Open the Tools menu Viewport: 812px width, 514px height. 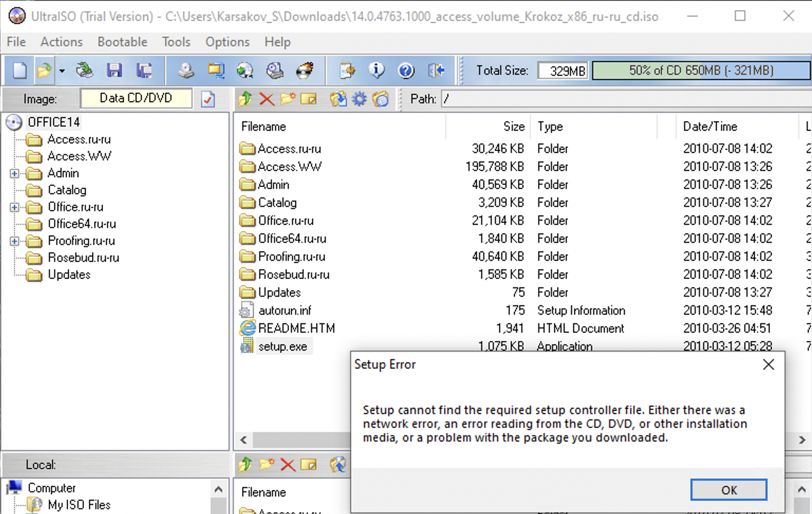[x=176, y=42]
